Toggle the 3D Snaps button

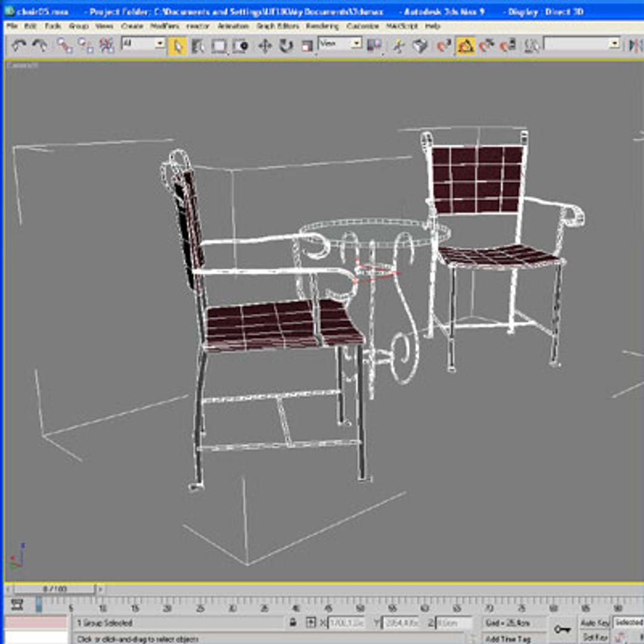click(444, 45)
